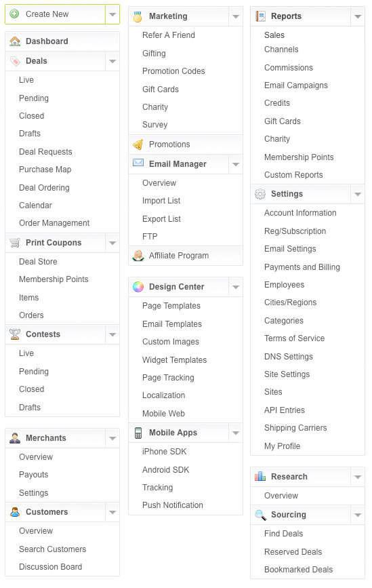Click the Dashboard house icon
The width and height of the screenshot is (372, 588).
coord(15,41)
